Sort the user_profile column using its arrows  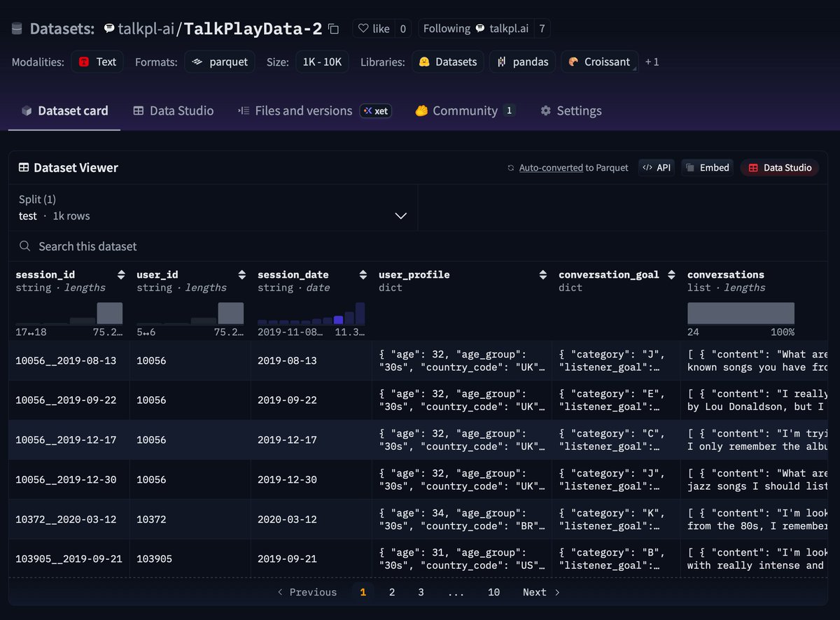point(543,275)
